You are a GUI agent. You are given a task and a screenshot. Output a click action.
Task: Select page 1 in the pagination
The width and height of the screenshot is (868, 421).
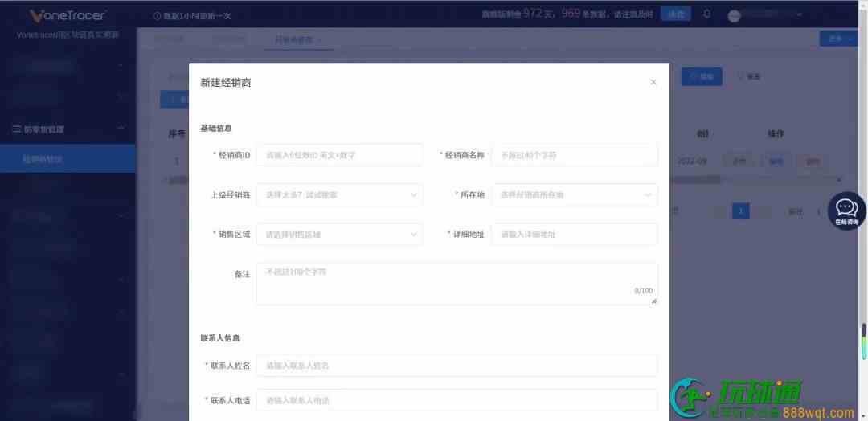(x=741, y=210)
